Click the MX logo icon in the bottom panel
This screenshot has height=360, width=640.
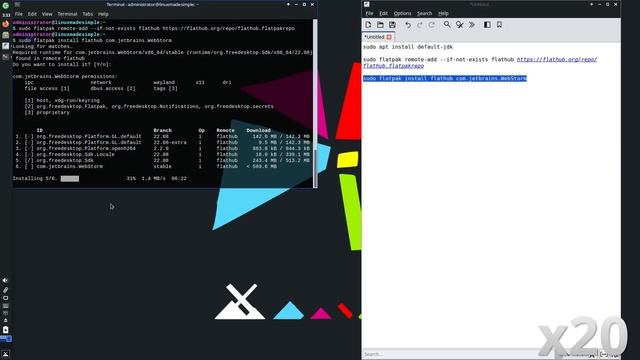(6, 354)
